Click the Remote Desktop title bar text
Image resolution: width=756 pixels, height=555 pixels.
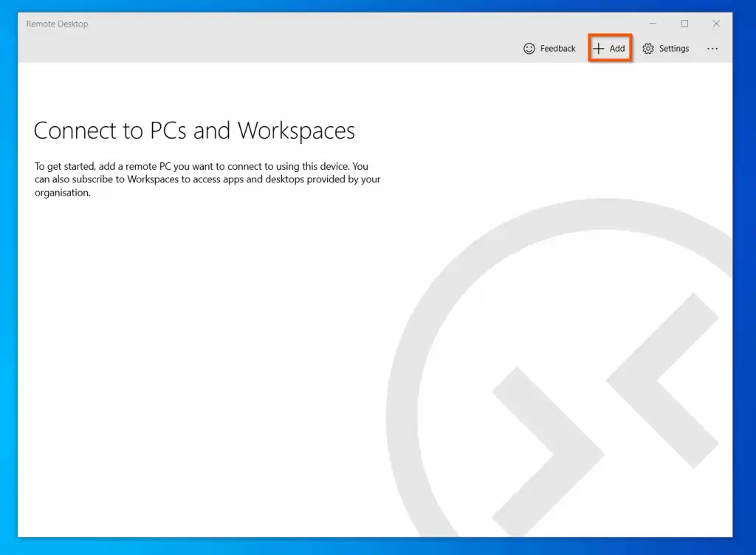click(57, 24)
